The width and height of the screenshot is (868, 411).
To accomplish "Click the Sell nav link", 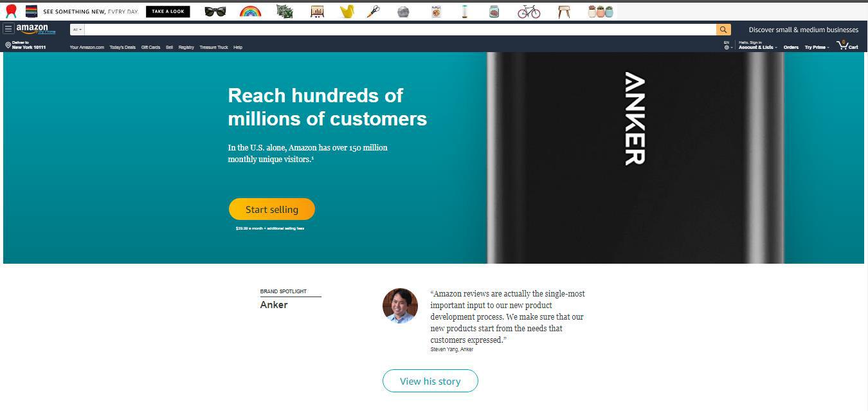I will coord(169,47).
